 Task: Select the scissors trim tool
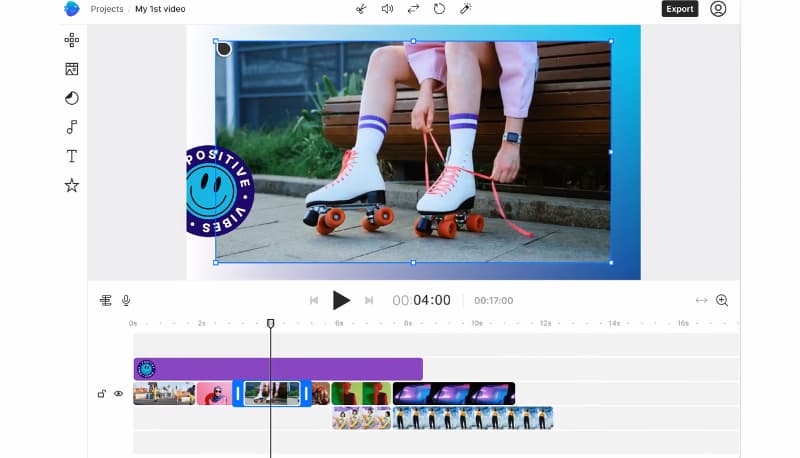pos(361,9)
